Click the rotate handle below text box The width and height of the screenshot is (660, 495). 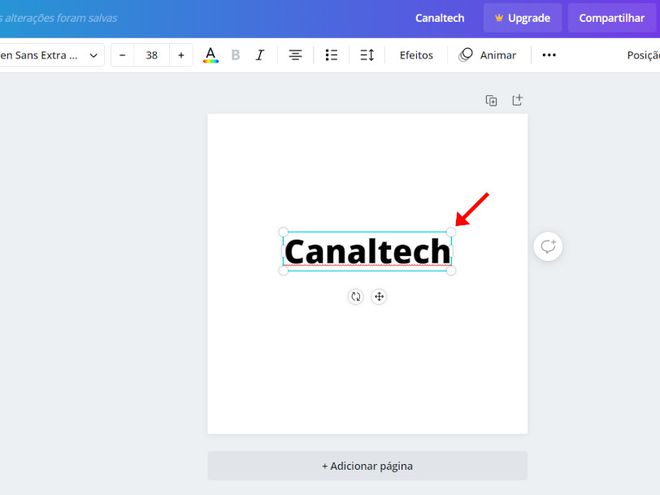point(356,297)
